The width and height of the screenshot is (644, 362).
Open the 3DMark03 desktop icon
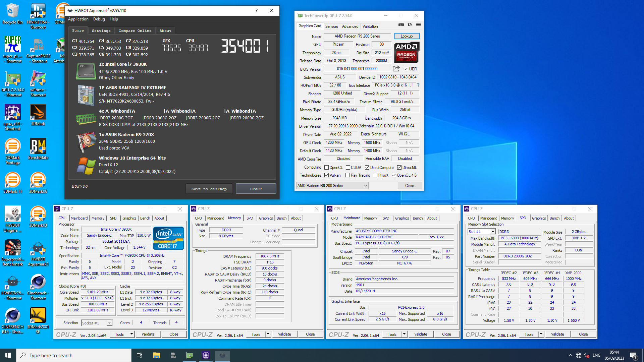tap(38, 216)
